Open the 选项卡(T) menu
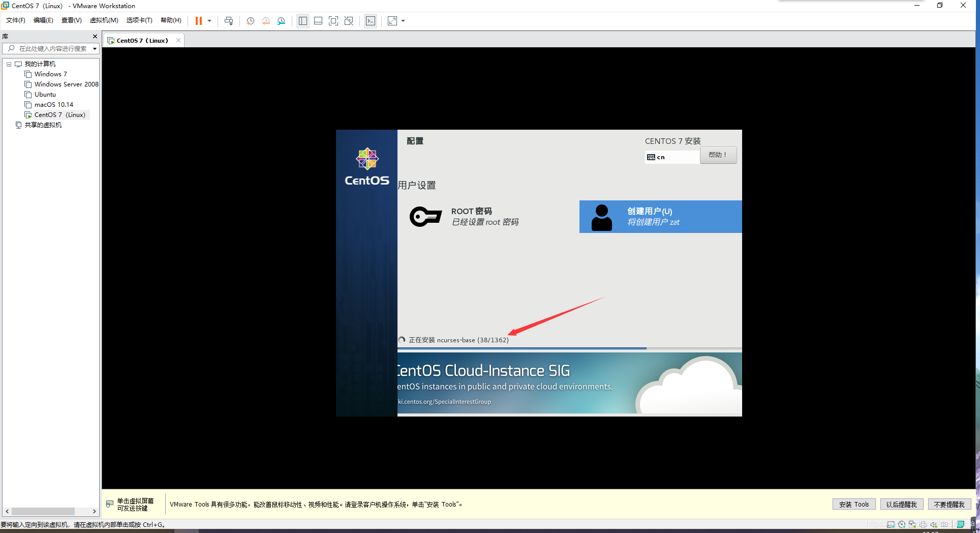This screenshot has width=980, height=533. (x=139, y=20)
